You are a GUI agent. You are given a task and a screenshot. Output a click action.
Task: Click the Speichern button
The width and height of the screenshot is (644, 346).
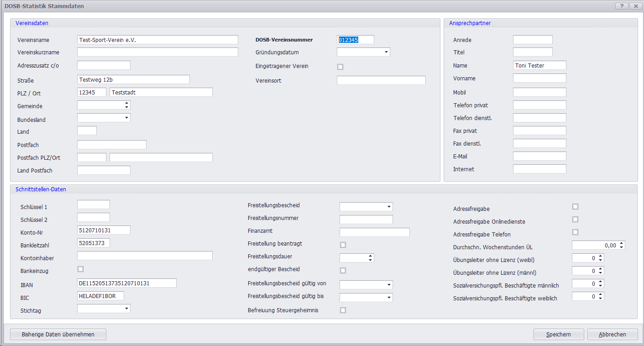click(558, 335)
